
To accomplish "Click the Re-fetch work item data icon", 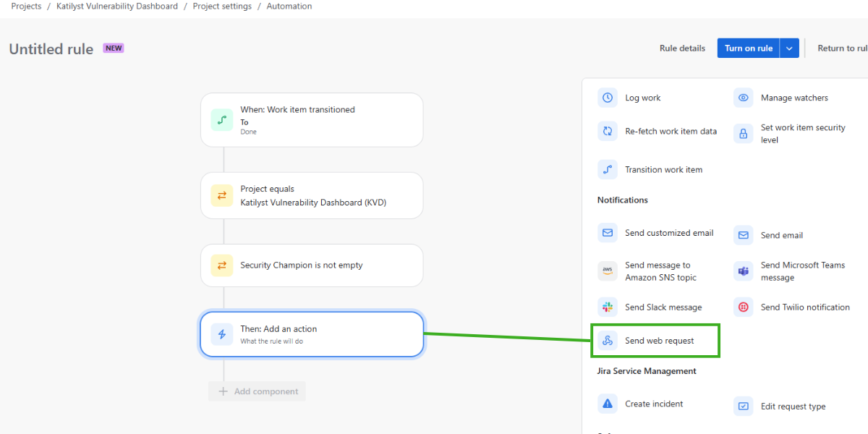I will (608, 131).
